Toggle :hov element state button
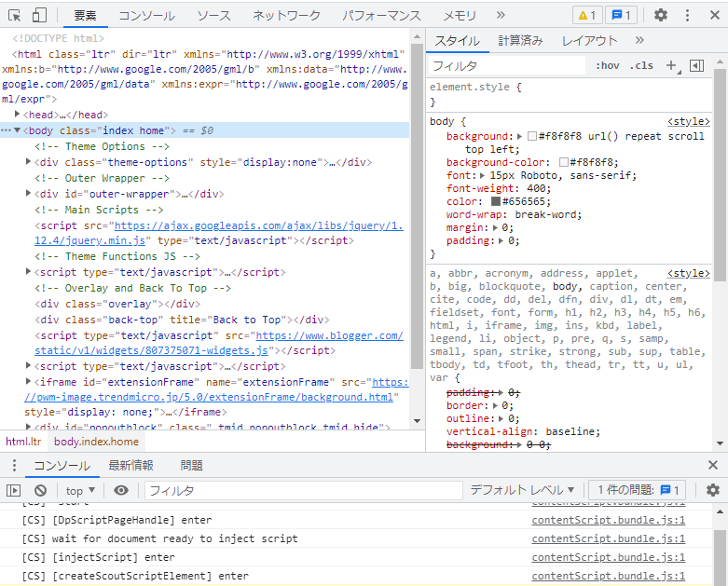This screenshot has height=586, width=728. pyautogui.click(x=608, y=66)
